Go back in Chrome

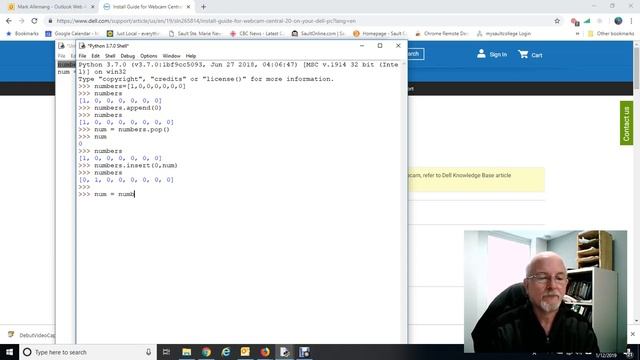(9, 21)
